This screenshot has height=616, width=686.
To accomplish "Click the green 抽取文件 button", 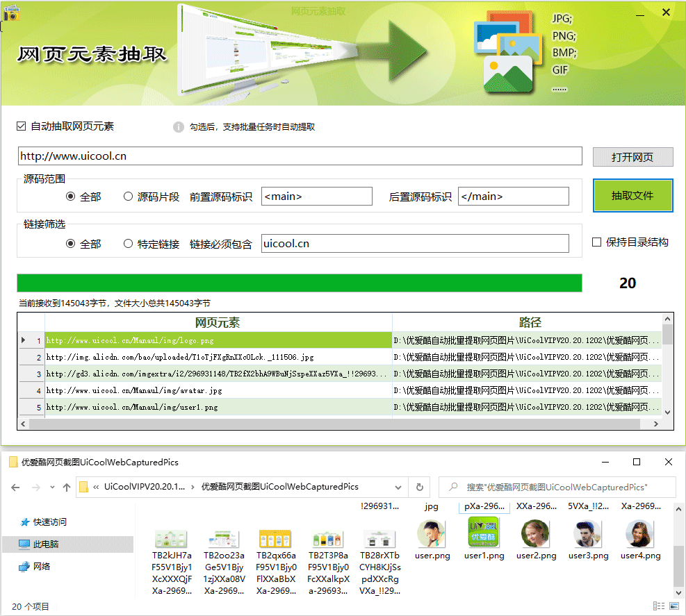I will pos(632,195).
